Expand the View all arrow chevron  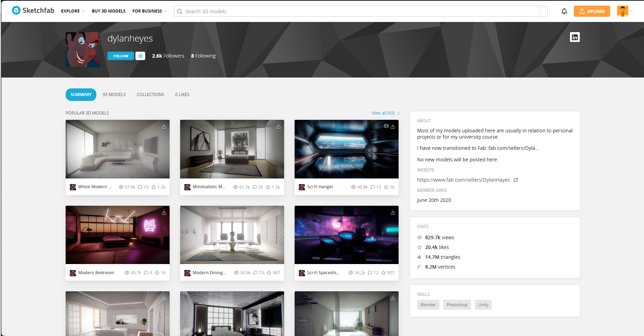pos(399,113)
